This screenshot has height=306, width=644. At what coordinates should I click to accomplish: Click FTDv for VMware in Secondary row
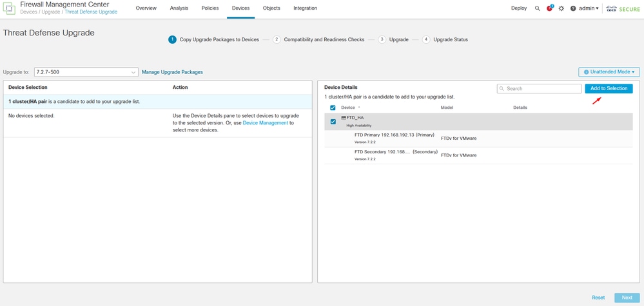(x=458, y=155)
